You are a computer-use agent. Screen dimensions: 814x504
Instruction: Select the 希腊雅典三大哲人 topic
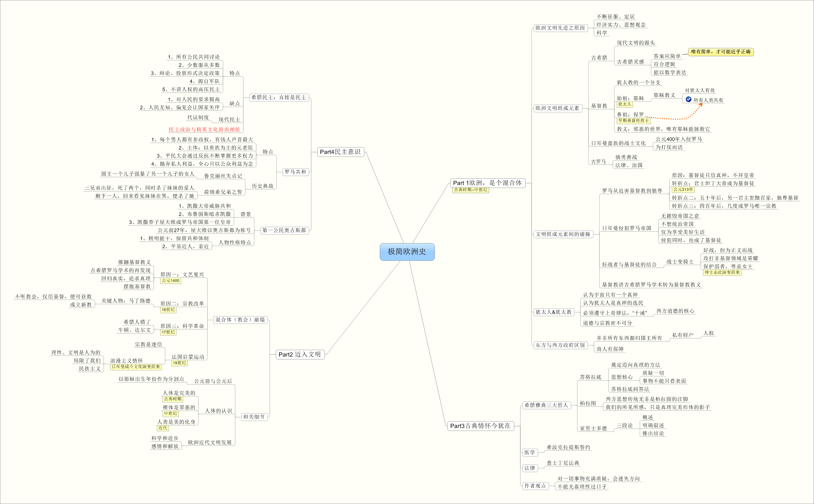tap(546, 405)
